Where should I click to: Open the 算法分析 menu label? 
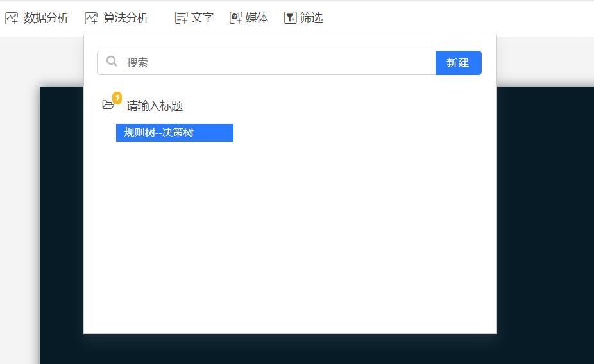pyautogui.click(x=126, y=18)
